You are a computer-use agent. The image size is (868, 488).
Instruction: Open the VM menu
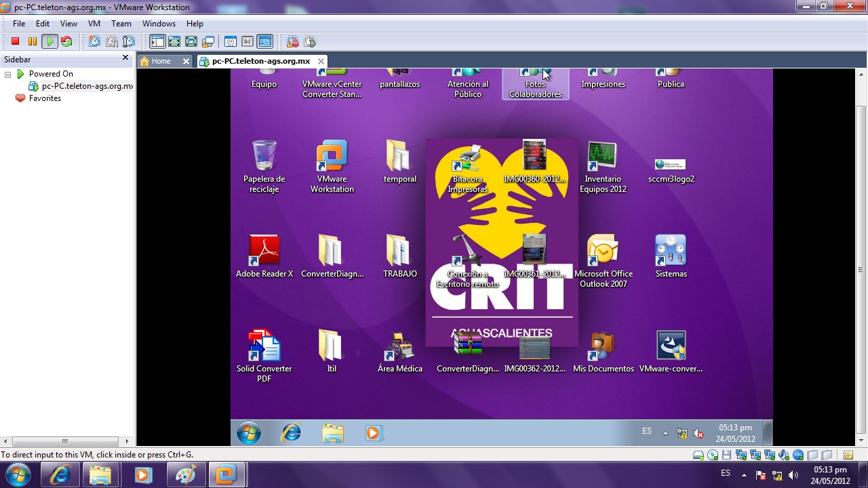tap(94, 24)
